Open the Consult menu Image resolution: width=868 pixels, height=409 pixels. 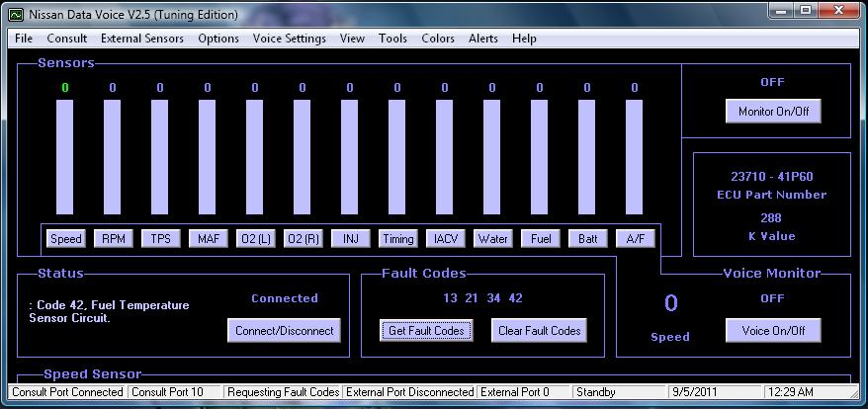coord(67,39)
